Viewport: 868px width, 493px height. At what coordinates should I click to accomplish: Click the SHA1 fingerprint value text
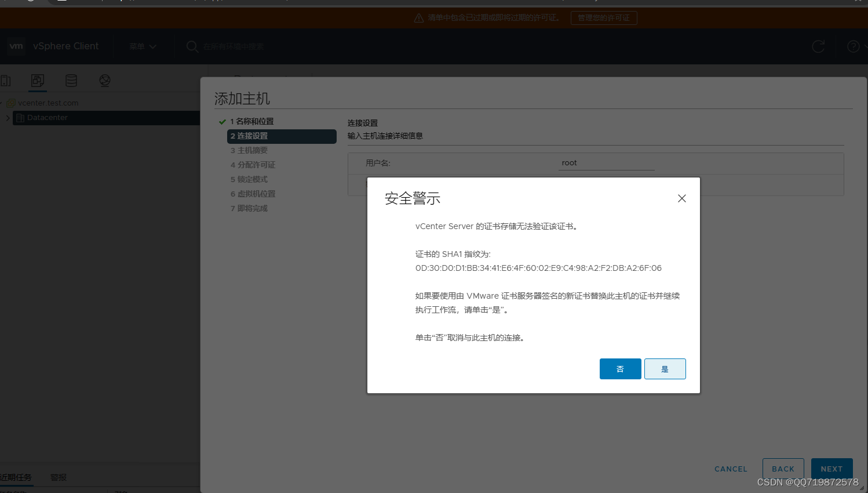[538, 268]
